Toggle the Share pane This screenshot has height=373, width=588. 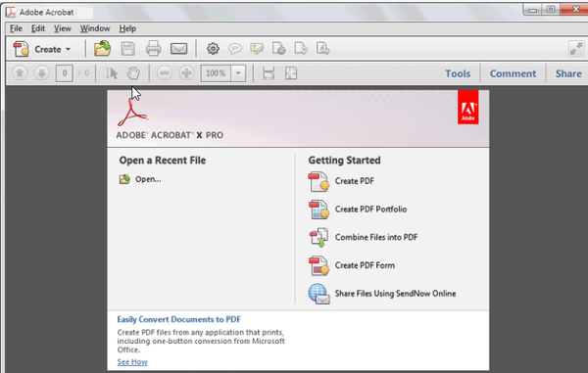tap(568, 73)
